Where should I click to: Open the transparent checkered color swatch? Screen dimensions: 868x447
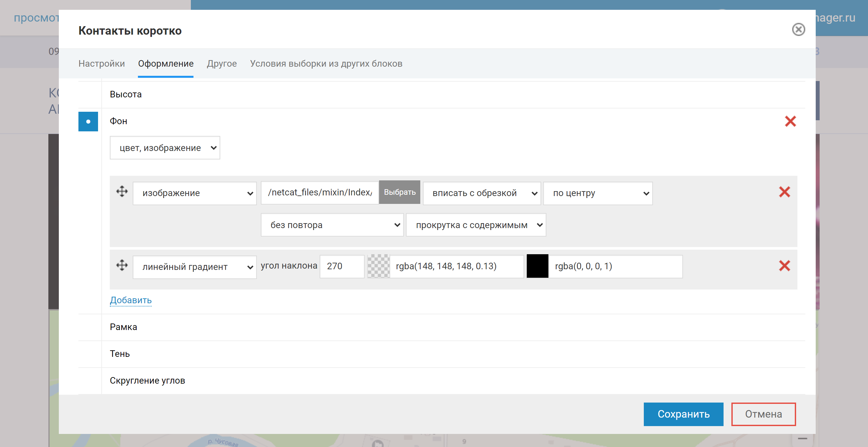pos(378,266)
